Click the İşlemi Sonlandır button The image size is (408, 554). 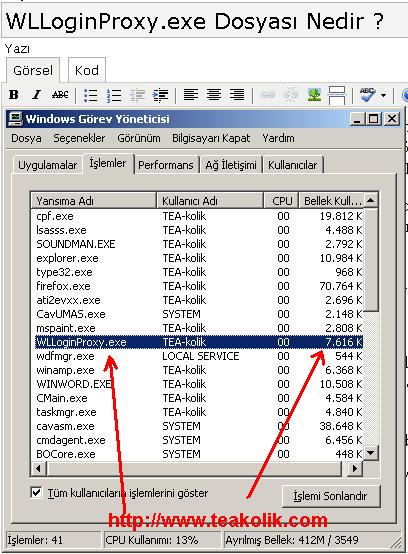tap(331, 496)
